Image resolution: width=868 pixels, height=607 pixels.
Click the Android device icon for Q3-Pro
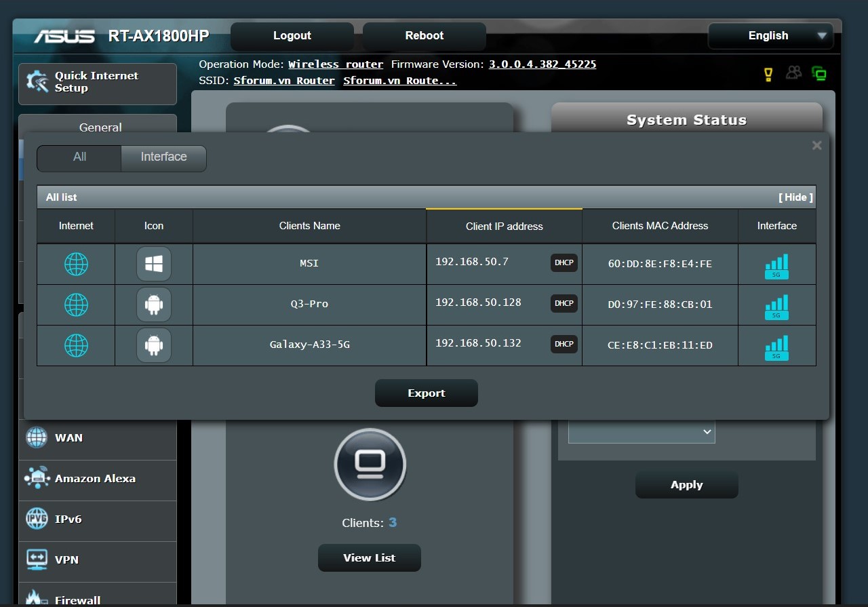(154, 305)
